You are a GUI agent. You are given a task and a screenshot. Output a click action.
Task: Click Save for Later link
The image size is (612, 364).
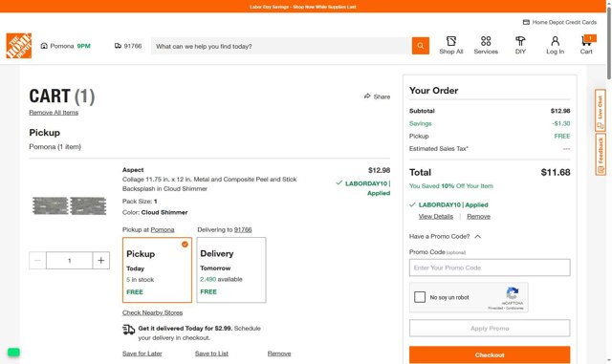pyautogui.click(x=142, y=353)
